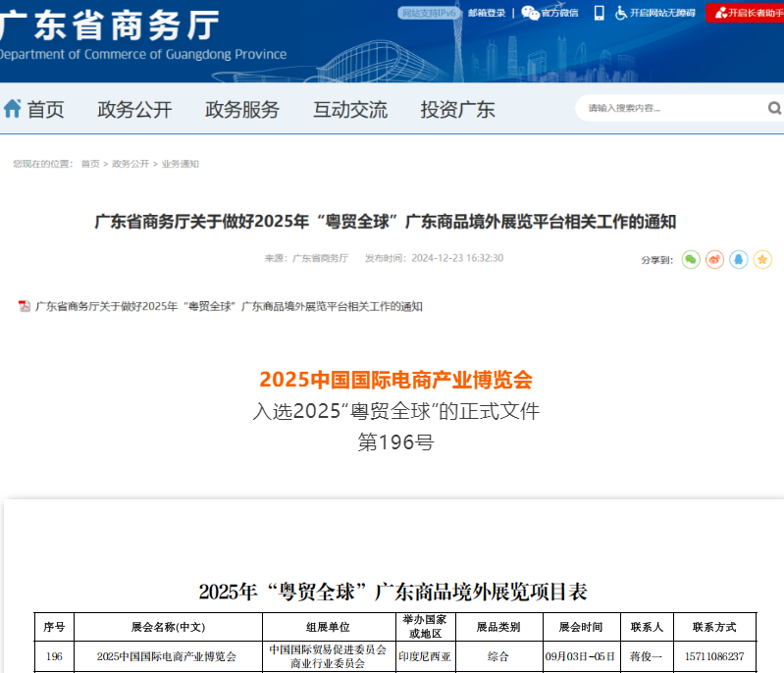Share to QQ via blue icon
Screen dimensions: 784x673
(739, 260)
